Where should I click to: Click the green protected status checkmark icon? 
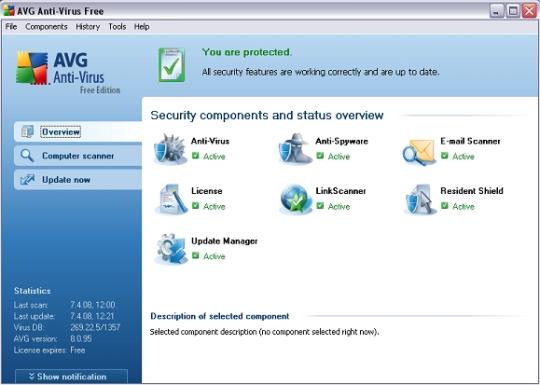pos(172,65)
